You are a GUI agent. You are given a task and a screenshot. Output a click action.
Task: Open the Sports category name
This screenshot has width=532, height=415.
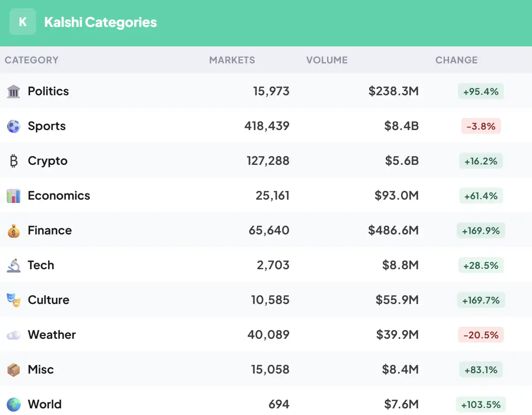click(x=47, y=126)
